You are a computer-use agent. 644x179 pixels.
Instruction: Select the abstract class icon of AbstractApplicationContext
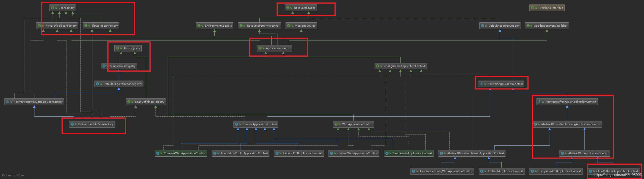pyautogui.click(x=481, y=84)
